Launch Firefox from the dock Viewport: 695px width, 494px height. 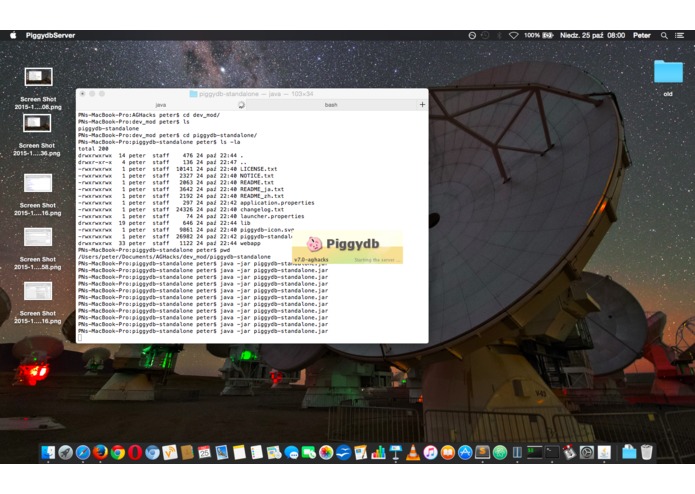100,453
